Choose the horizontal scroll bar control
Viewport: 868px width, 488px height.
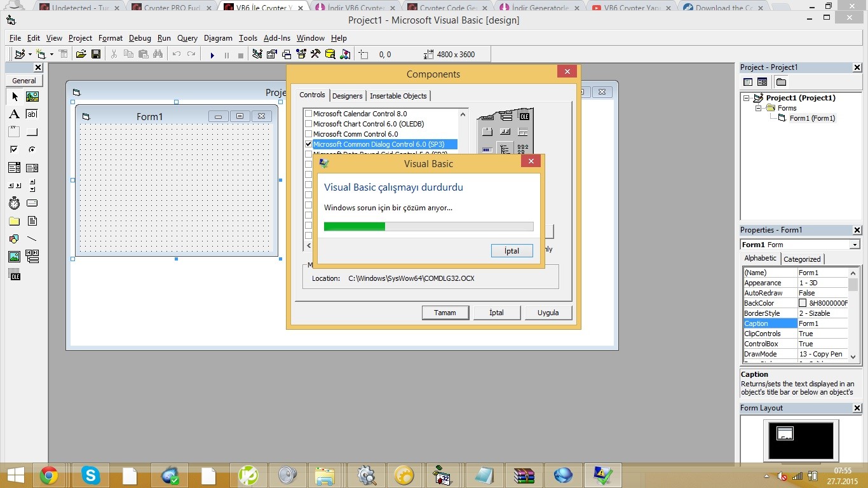point(15,186)
